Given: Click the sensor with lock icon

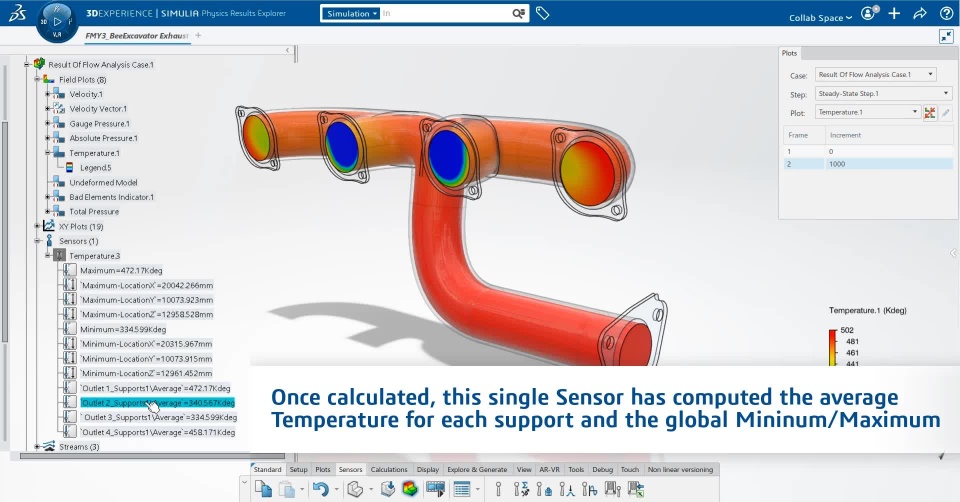Looking at the screenshot, I should click(544, 489).
